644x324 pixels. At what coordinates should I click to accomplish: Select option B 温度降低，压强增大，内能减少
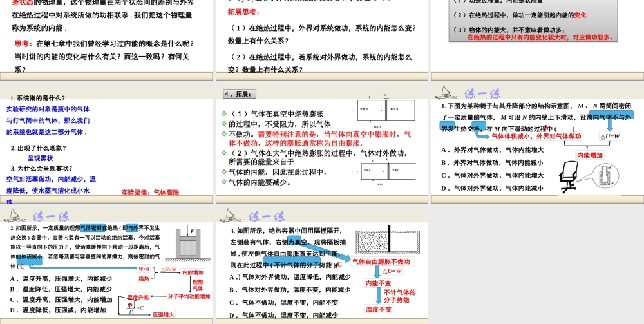61,289
